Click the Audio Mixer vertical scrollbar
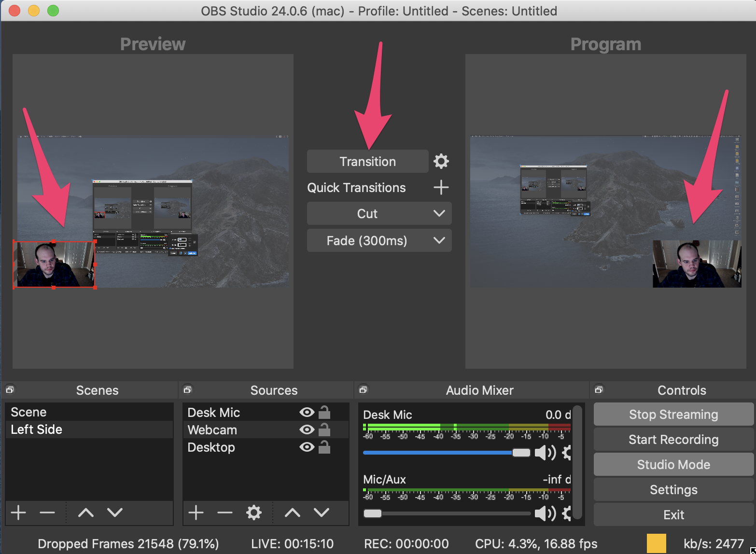 [577, 462]
